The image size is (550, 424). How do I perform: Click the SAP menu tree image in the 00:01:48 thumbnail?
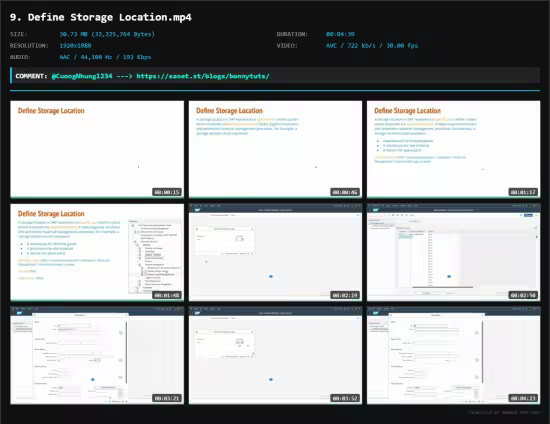tap(155, 255)
